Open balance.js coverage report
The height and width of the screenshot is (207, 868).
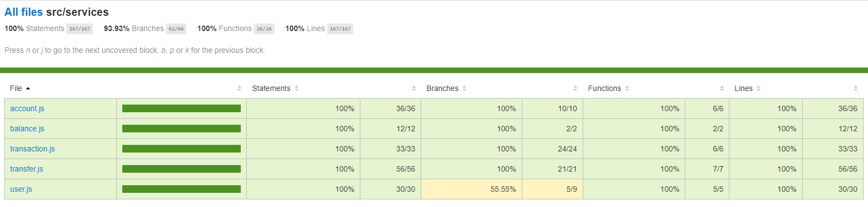pos(27,129)
